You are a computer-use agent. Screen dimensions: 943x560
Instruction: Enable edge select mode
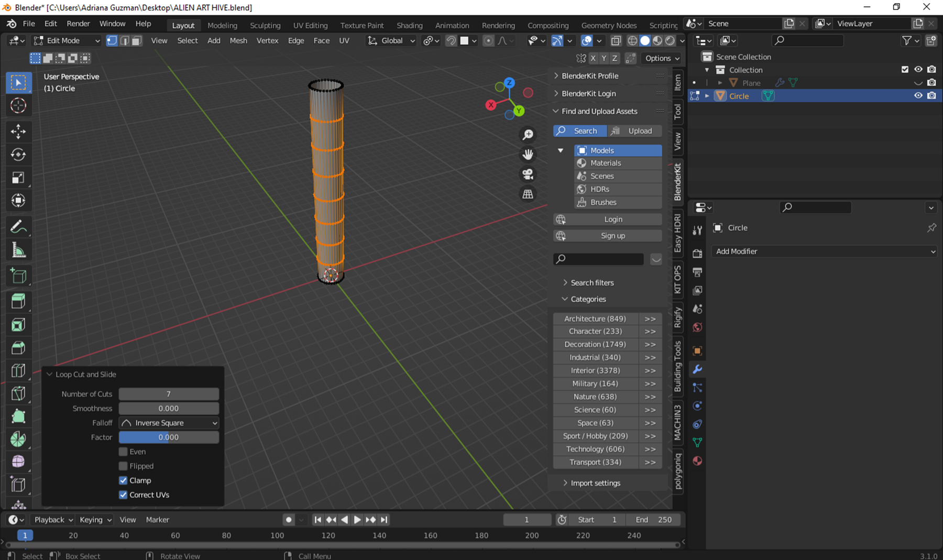[x=124, y=40]
